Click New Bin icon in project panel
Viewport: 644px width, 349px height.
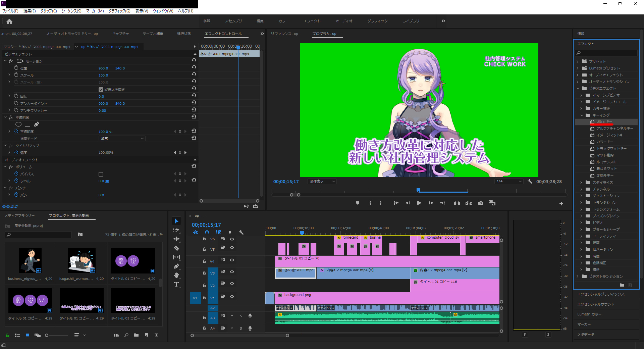pyautogui.click(x=136, y=335)
